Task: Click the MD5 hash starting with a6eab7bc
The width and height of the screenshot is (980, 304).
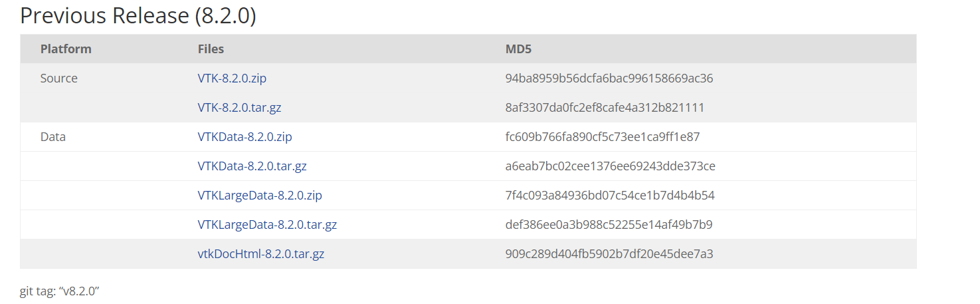Action: (610, 166)
